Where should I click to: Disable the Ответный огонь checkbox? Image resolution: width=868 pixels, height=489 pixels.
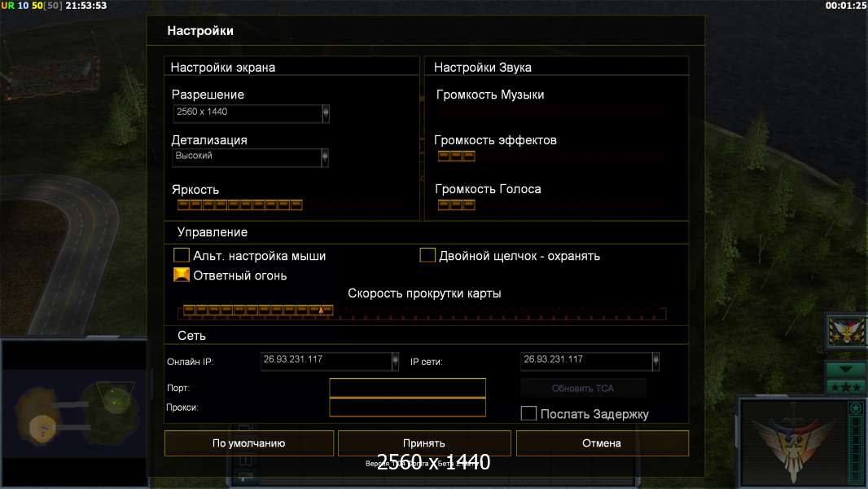pyautogui.click(x=182, y=275)
